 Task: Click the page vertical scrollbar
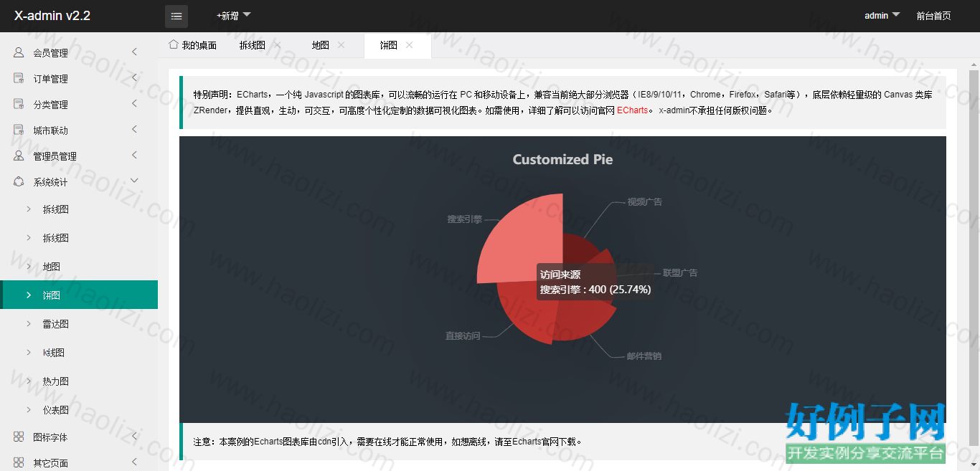coord(974,258)
